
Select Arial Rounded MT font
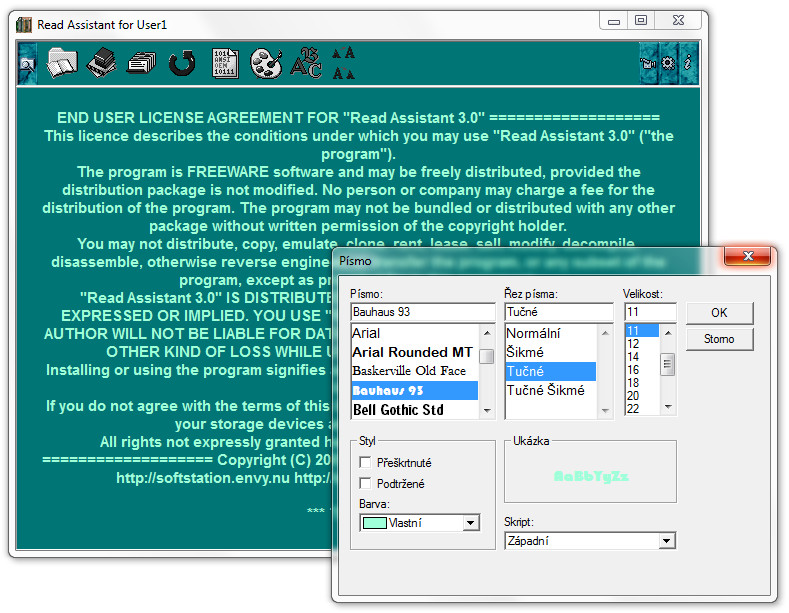(x=414, y=352)
